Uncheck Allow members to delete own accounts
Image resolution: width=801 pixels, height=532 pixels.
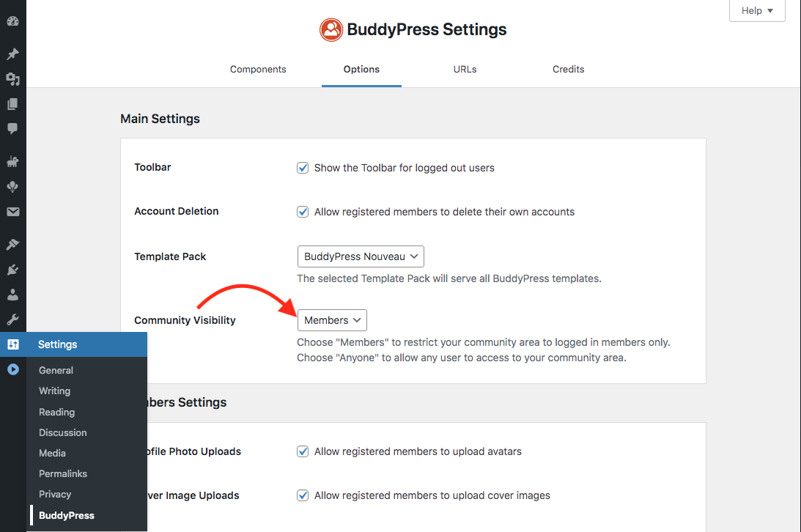tap(303, 212)
